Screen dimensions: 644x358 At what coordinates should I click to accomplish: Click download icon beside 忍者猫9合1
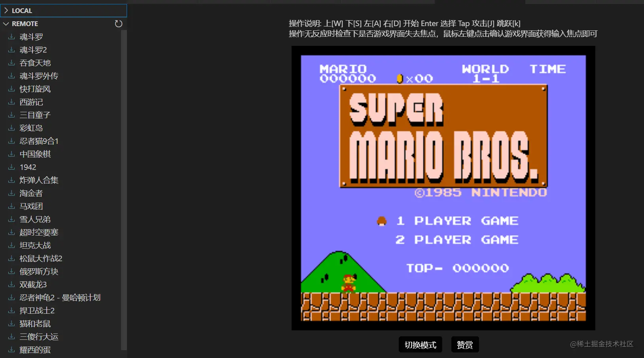coord(11,141)
